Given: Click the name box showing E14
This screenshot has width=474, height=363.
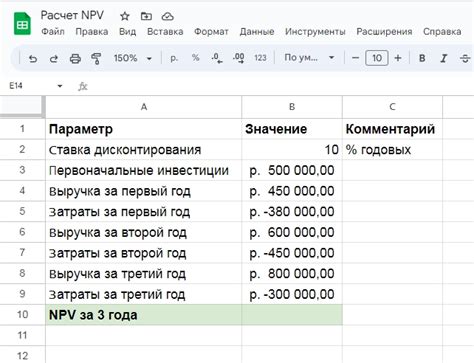Looking at the screenshot, I should (x=16, y=86).
